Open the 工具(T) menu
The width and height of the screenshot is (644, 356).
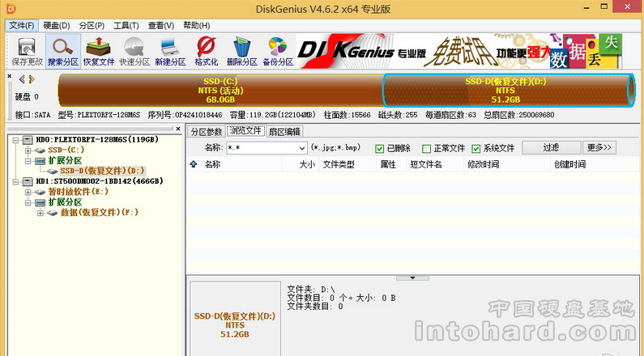click(126, 25)
